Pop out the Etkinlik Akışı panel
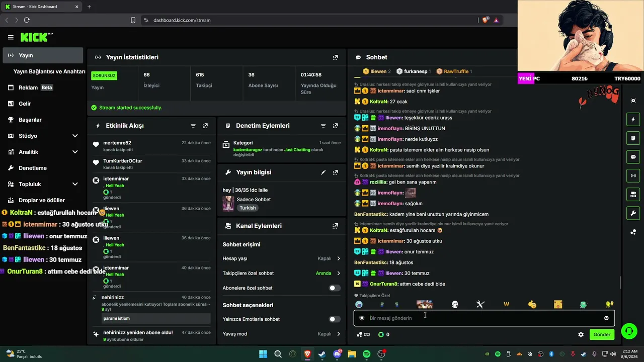Screen dimensions: 644x362 pyautogui.click(x=205, y=126)
